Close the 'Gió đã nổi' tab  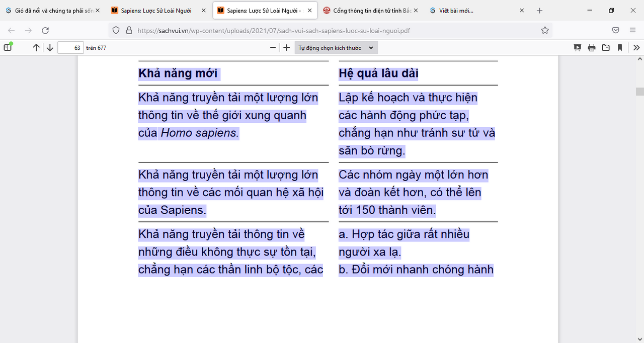[x=97, y=10]
